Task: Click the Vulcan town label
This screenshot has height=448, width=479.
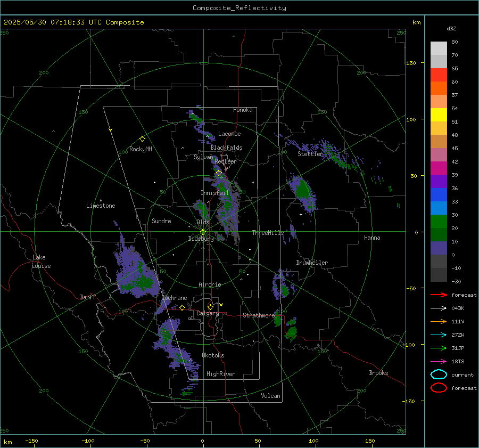Action: [270, 396]
